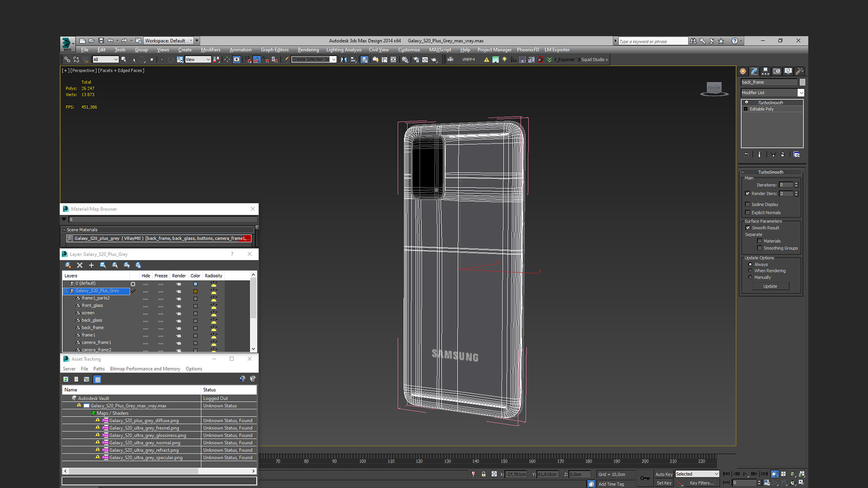
Task: Click the TurboSmooth modifier in stack
Action: [770, 103]
